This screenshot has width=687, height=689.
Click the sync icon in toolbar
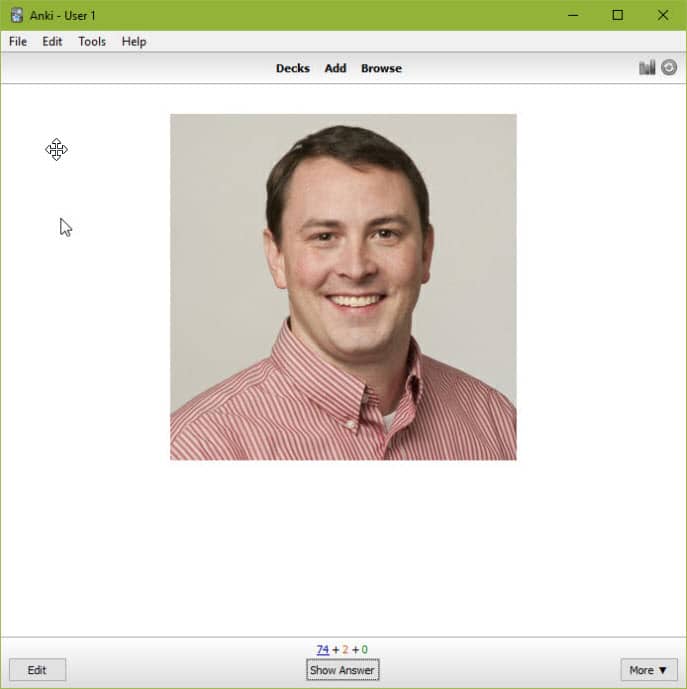[x=669, y=68]
